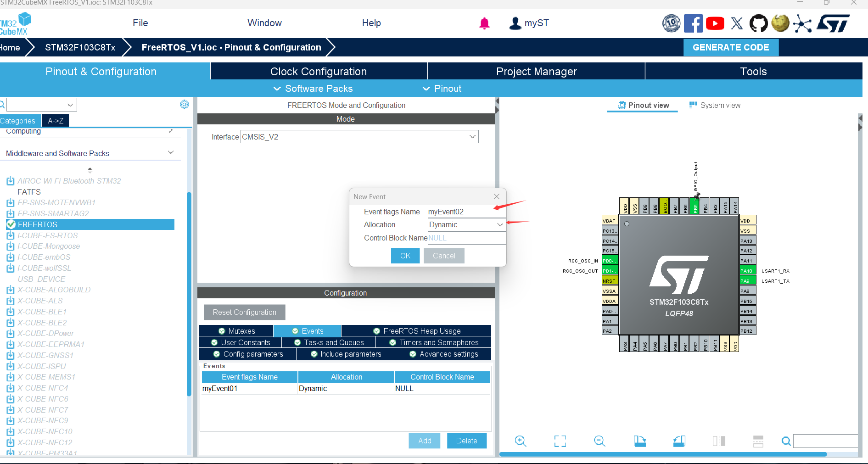
Task: Toggle the vertical split view icon
Action: 719,441
